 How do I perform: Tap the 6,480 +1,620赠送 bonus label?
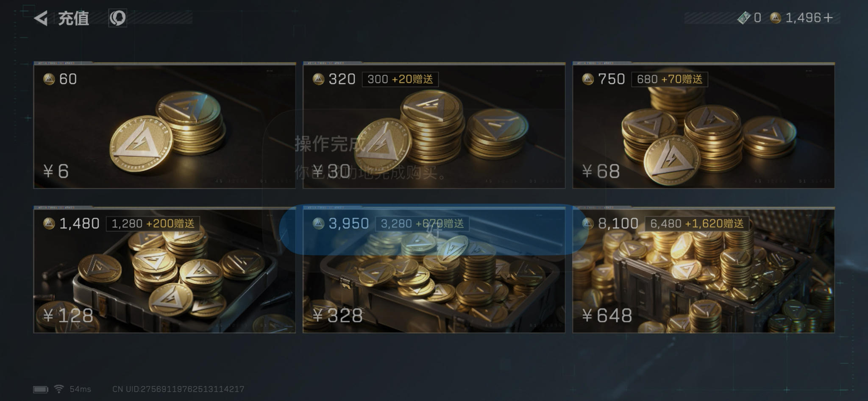click(x=697, y=223)
